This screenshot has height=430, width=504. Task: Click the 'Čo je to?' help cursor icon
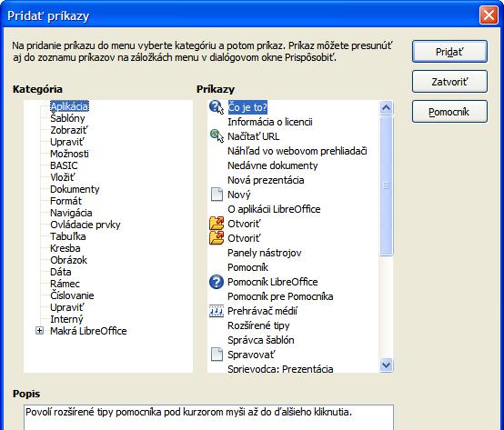(x=217, y=107)
